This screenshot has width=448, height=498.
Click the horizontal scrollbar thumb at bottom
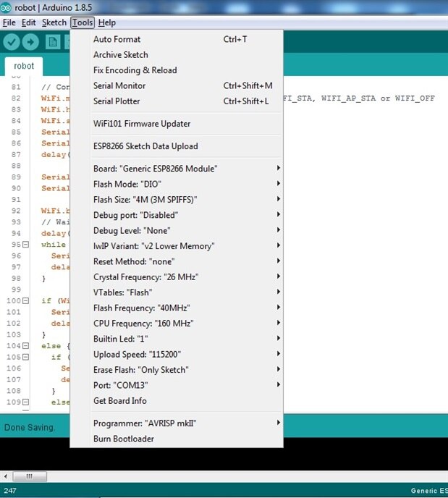click(30, 477)
